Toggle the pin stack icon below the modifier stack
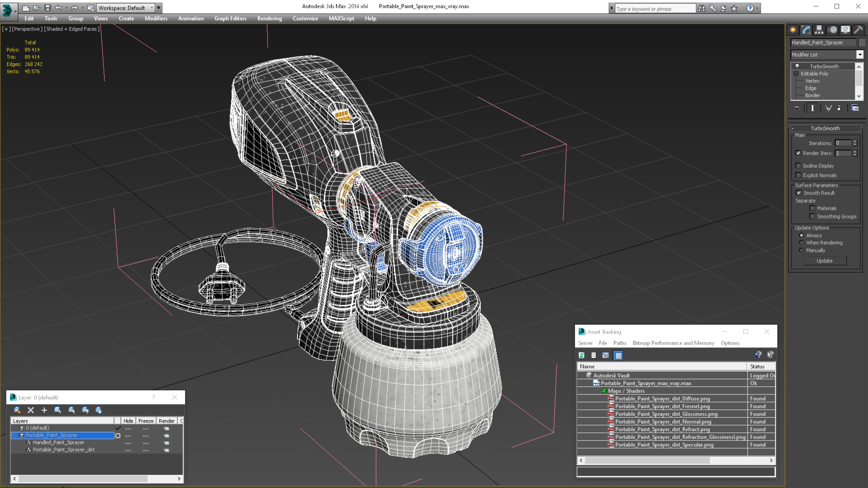Viewport: 868px width, 488px height. 797,108
